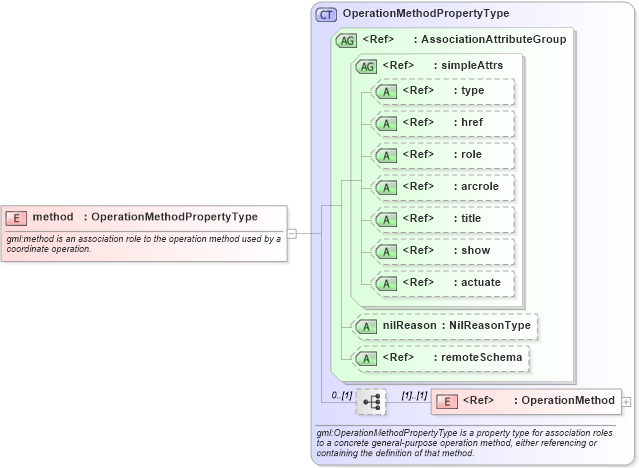Click the A icon of the title attribute
This screenshot has height=468, width=639.
pos(386,220)
